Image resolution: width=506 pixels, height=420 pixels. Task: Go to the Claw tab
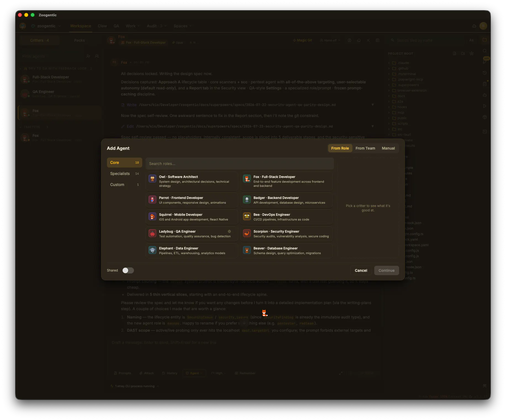102,26
